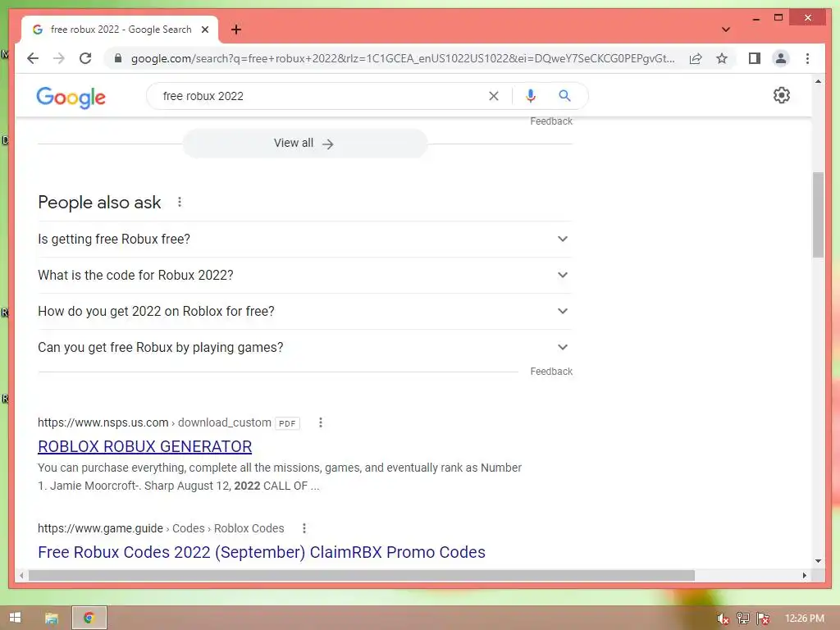This screenshot has width=840, height=630.
Task: Bookmark this page with the star
Action: 722,58
